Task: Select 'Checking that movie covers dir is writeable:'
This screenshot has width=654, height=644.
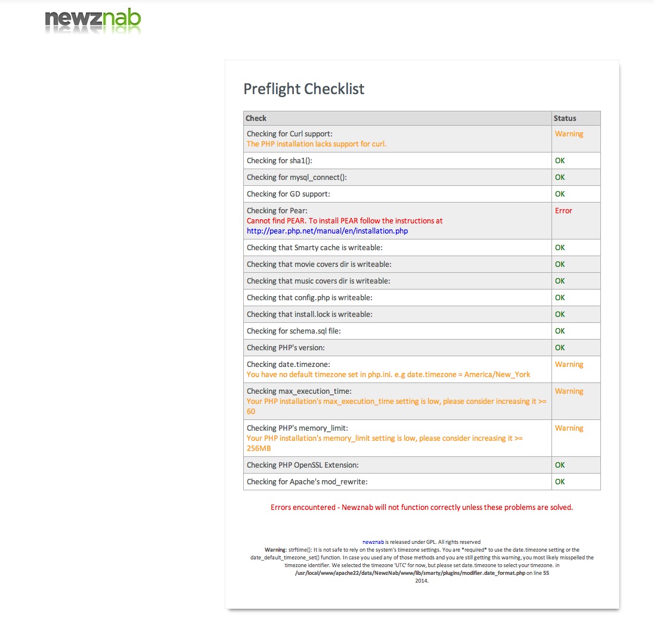Action: coord(319,265)
